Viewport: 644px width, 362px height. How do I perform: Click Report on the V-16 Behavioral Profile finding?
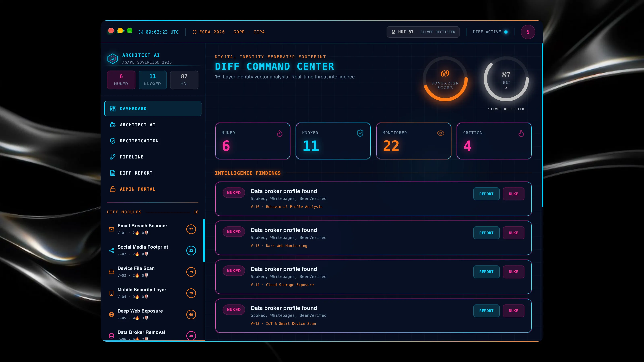pyautogui.click(x=486, y=194)
